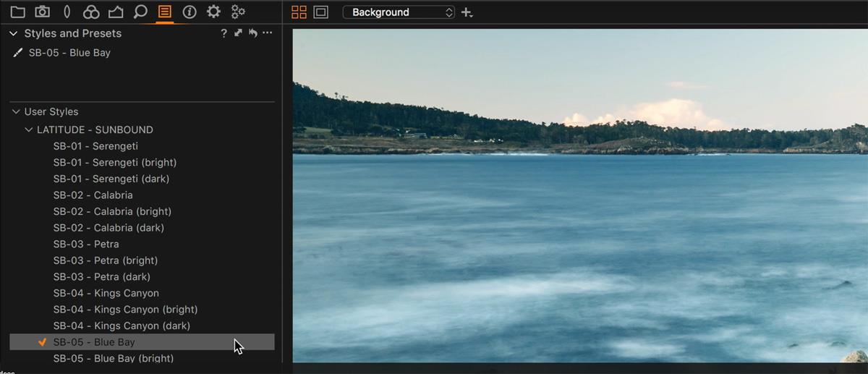Open the Capture tool tab camera icon

[x=43, y=12]
